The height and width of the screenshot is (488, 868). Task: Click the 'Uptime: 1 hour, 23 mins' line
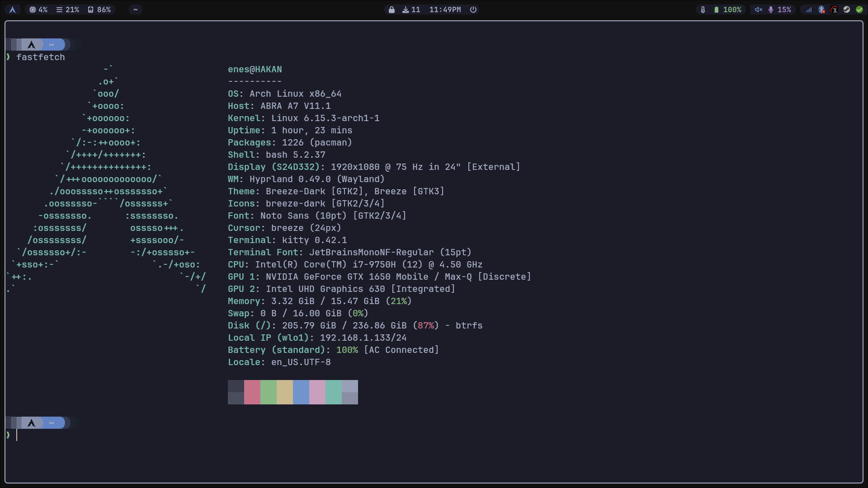tap(290, 131)
